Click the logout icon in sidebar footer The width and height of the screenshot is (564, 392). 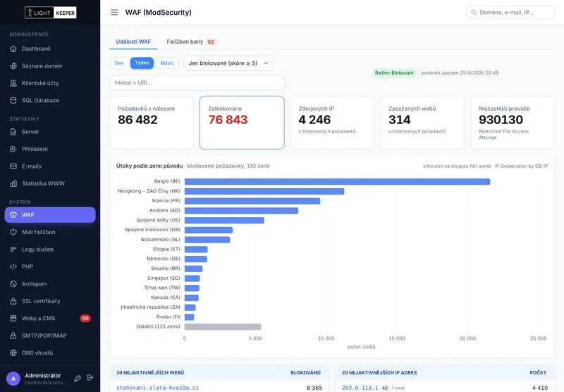90,378
